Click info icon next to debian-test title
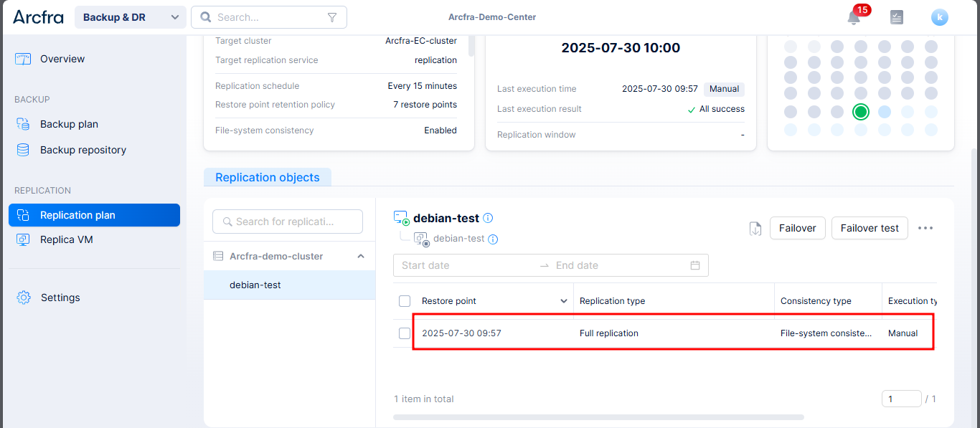Viewport: 980px width, 428px height. click(x=488, y=218)
